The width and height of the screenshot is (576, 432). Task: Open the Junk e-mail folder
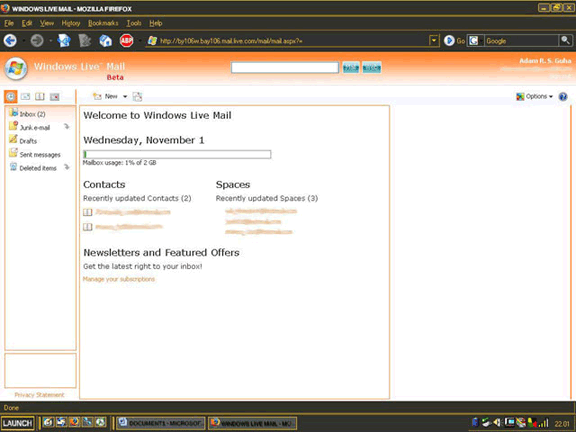(30, 127)
